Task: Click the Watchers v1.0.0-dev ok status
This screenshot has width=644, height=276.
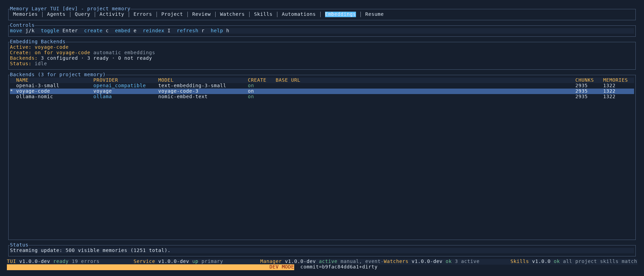Action: [x=417, y=261]
